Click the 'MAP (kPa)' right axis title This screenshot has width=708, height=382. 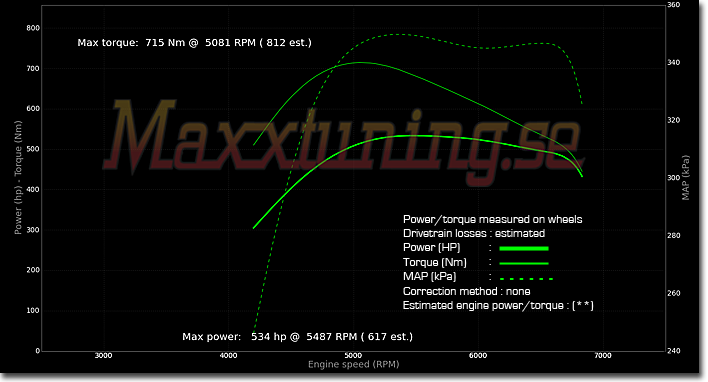pos(686,178)
